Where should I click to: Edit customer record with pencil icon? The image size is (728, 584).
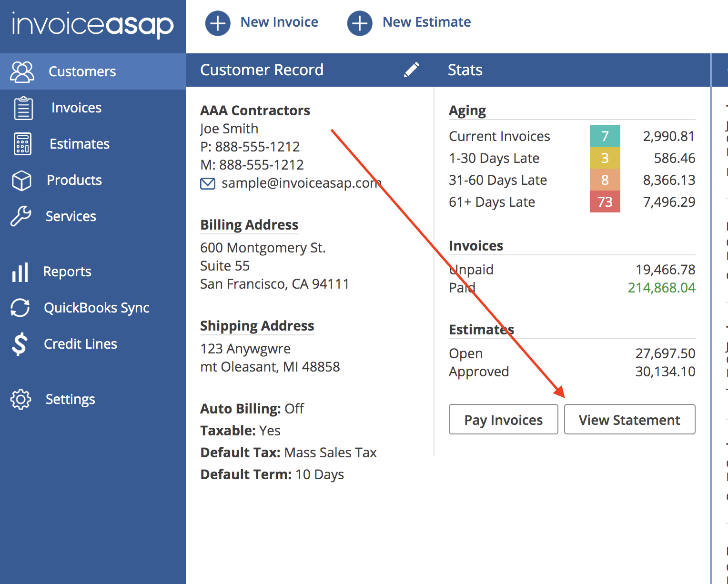coord(412,70)
